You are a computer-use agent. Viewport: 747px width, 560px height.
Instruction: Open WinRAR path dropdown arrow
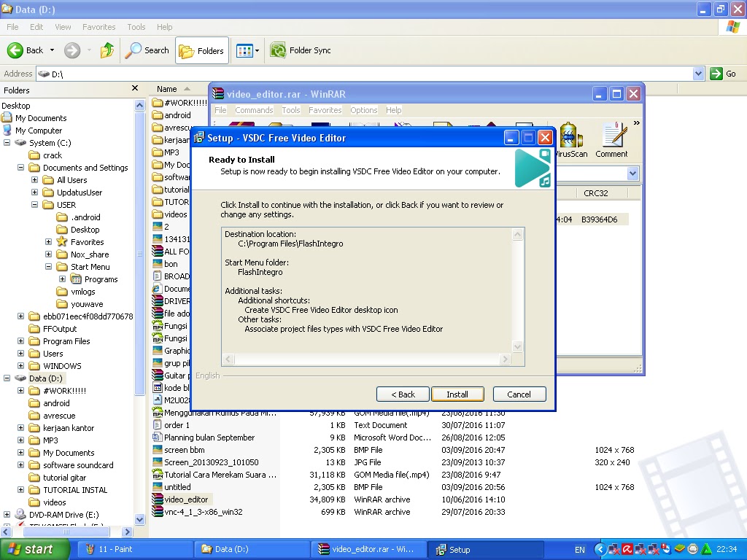pyautogui.click(x=632, y=174)
